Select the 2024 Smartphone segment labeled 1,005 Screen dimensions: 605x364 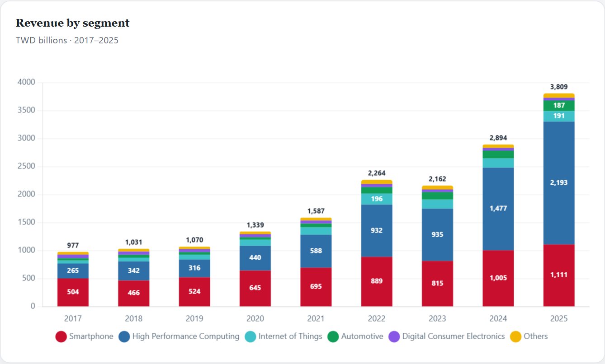pyautogui.click(x=498, y=278)
